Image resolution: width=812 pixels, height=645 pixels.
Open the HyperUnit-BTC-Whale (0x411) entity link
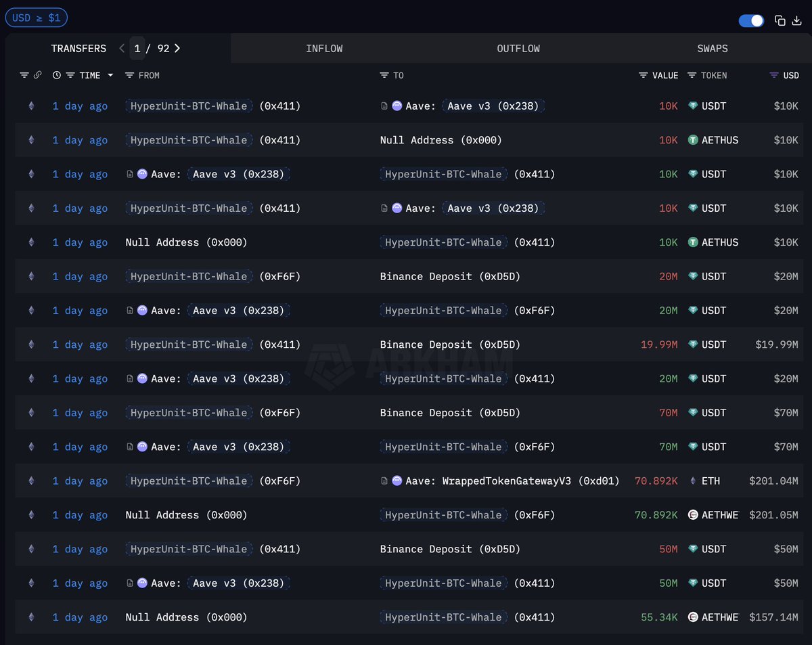click(189, 106)
